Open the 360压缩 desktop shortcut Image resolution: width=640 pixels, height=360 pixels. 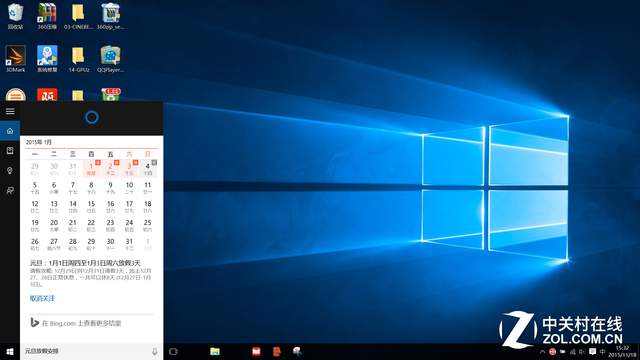[x=47, y=16]
